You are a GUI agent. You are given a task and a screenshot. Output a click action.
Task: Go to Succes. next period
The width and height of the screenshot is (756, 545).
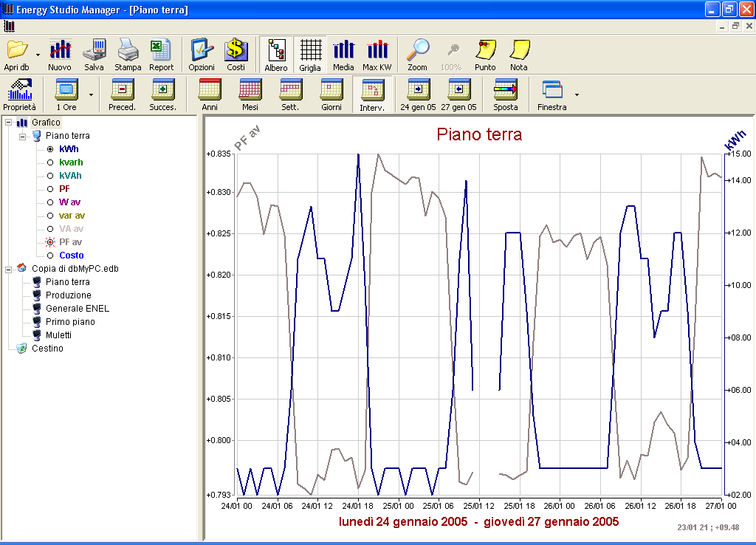point(162,95)
